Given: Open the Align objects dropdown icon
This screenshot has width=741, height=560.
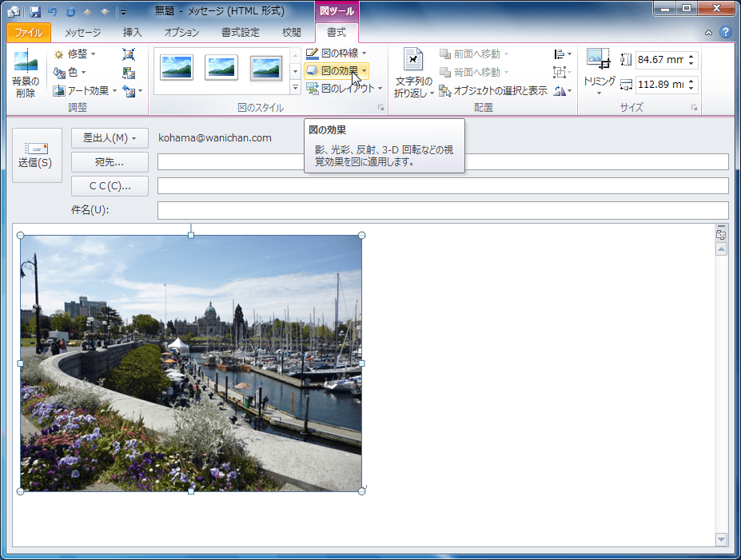Looking at the screenshot, I should tap(563, 54).
